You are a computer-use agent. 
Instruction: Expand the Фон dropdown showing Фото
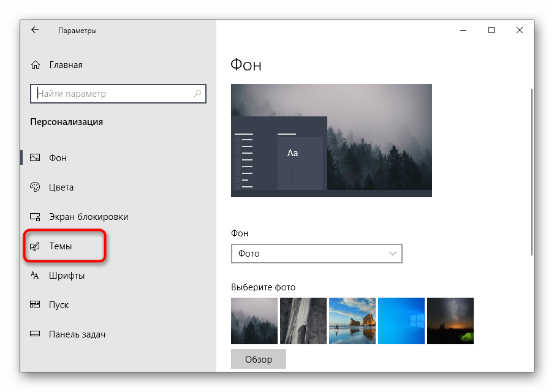point(316,253)
